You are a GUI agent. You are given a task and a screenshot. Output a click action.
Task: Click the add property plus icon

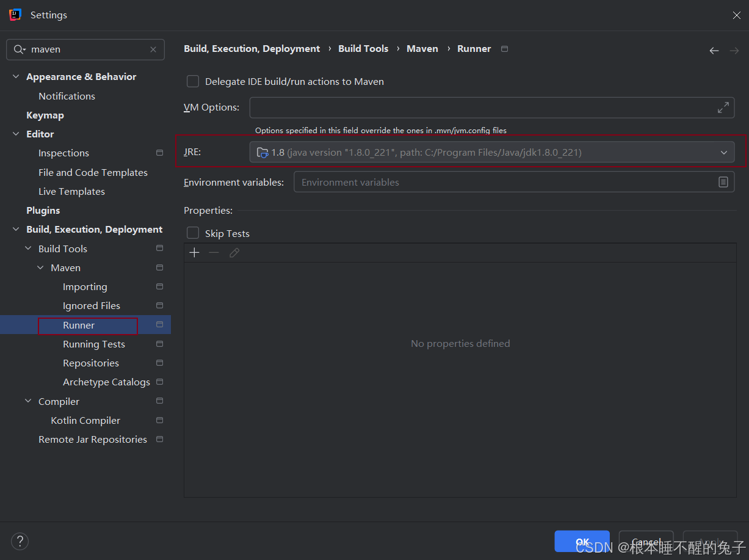point(194,252)
